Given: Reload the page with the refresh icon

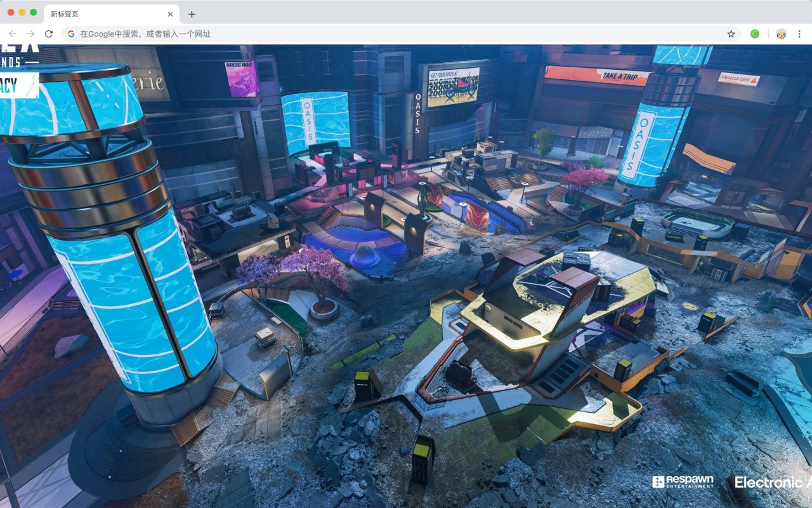Looking at the screenshot, I should [49, 34].
